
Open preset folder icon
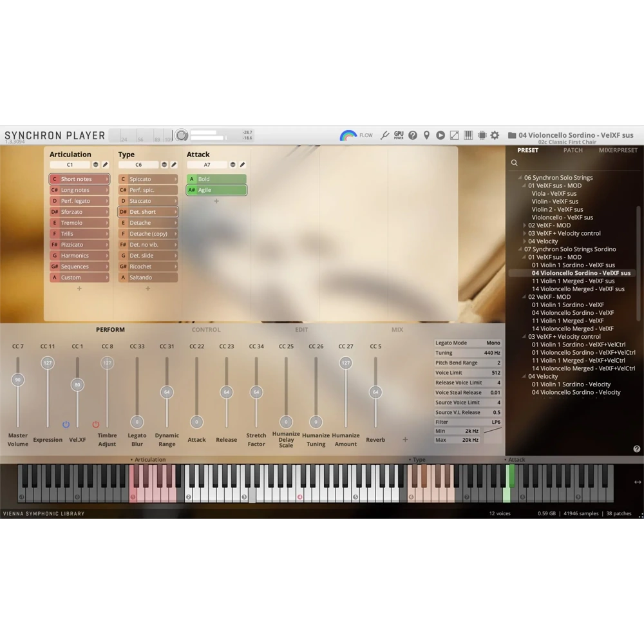click(512, 135)
